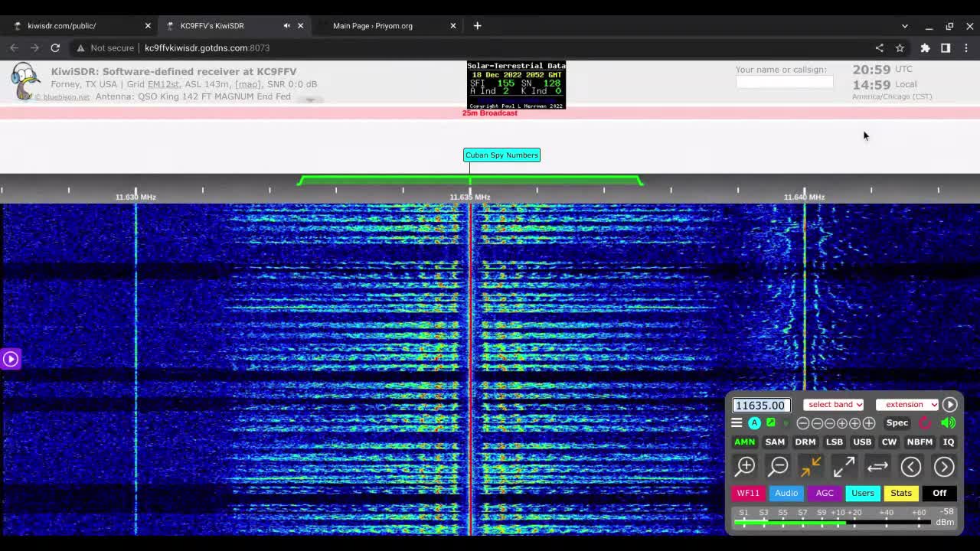Share this page from address bar
The image size is (980, 551).
coord(879,47)
